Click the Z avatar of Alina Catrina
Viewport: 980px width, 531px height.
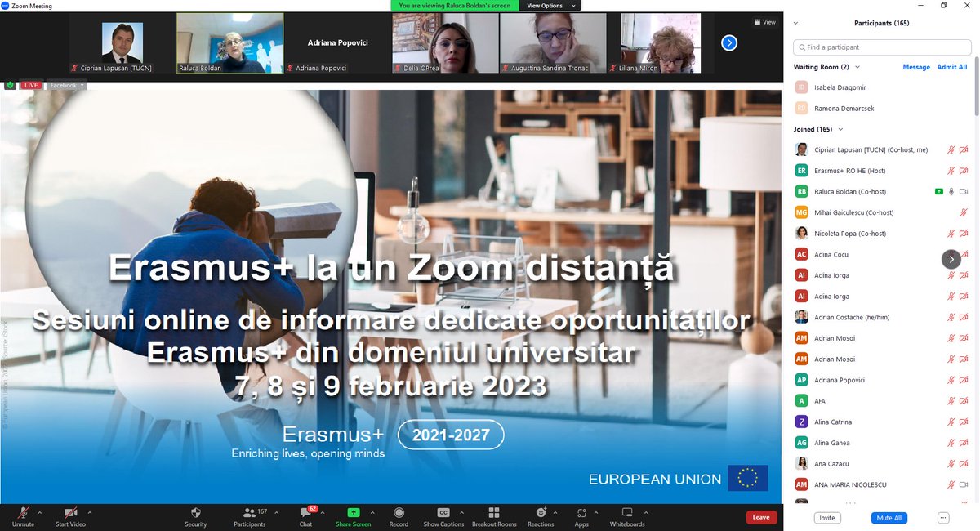[x=802, y=422]
